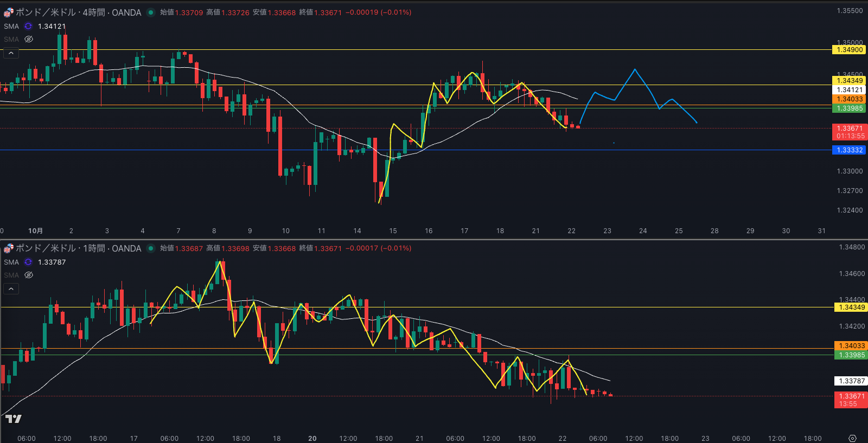
Task: Show the hidden SMA on the 4-hour chart
Action: coord(29,39)
